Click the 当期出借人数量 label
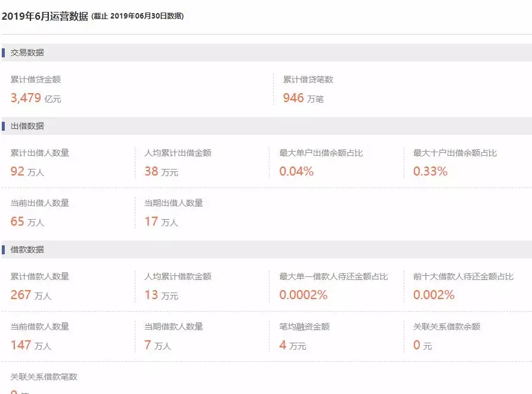 pyautogui.click(x=174, y=203)
